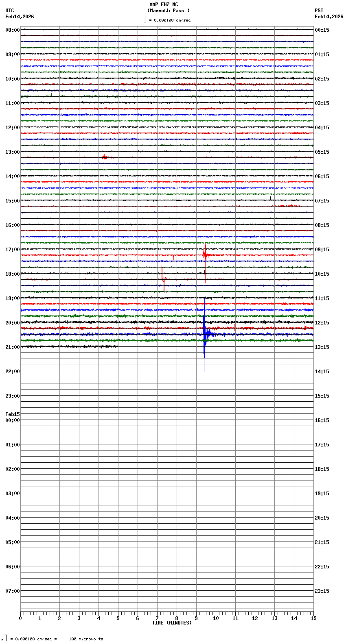This screenshot has width=346, height=644.
Task: Click the '12:15' PST time label
Action: [322, 323]
